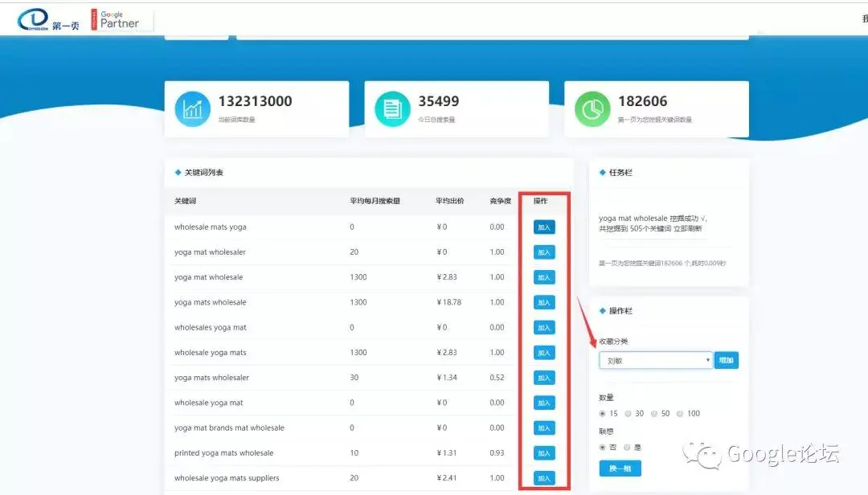Add 'printed yoga mats wholesale' with 加入
This screenshot has height=495, width=868.
click(544, 453)
